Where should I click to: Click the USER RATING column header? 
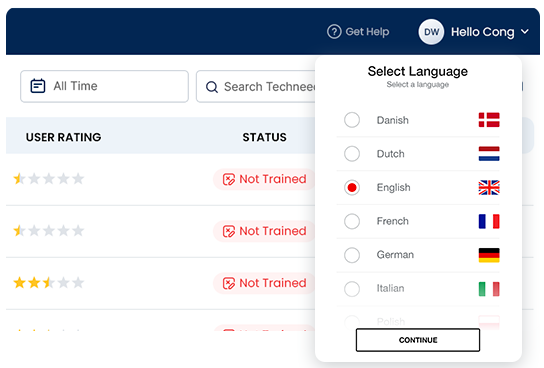[x=63, y=137]
